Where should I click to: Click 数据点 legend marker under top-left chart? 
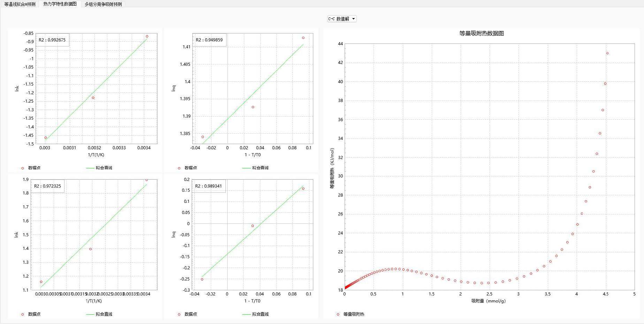click(x=23, y=168)
